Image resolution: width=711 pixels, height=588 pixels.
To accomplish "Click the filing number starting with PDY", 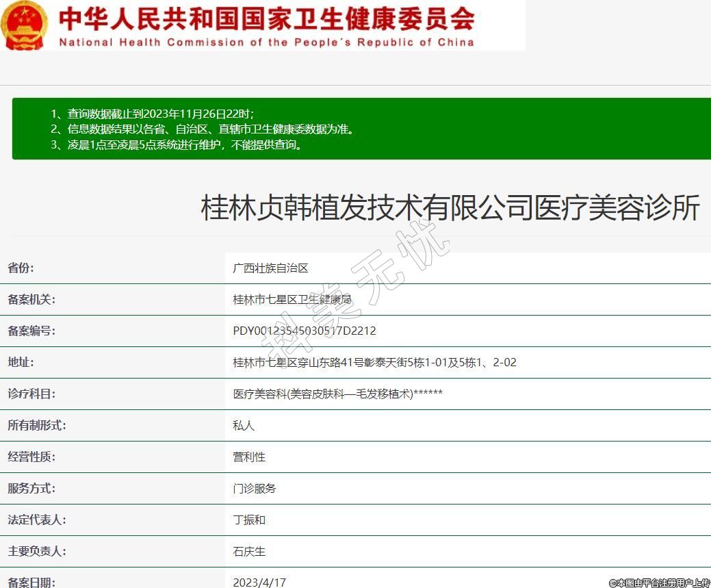I will (305, 331).
